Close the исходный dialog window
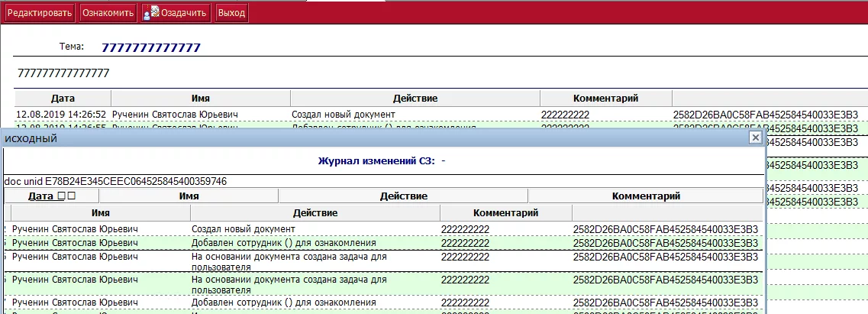The image size is (868, 314). click(x=755, y=138)
